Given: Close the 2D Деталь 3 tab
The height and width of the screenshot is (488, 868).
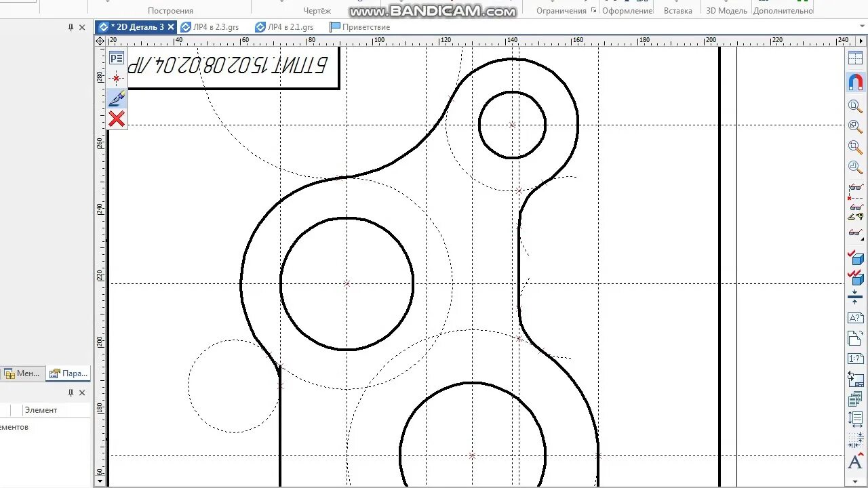Looking at the screenshot, I should pyautogui.click(x=171, y=27).
